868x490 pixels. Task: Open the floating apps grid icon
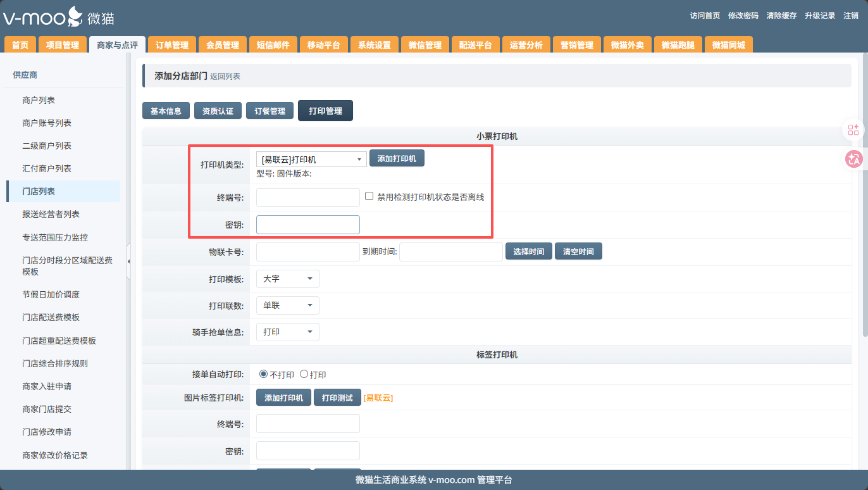click(x=853, y=130)
